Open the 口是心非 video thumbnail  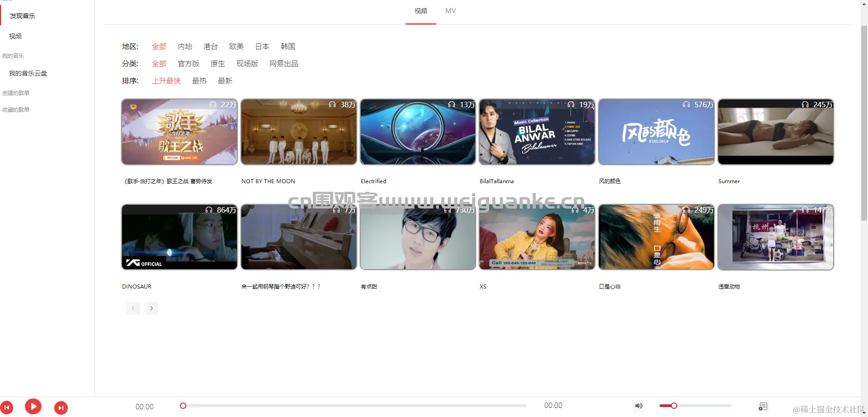point(656,237)
